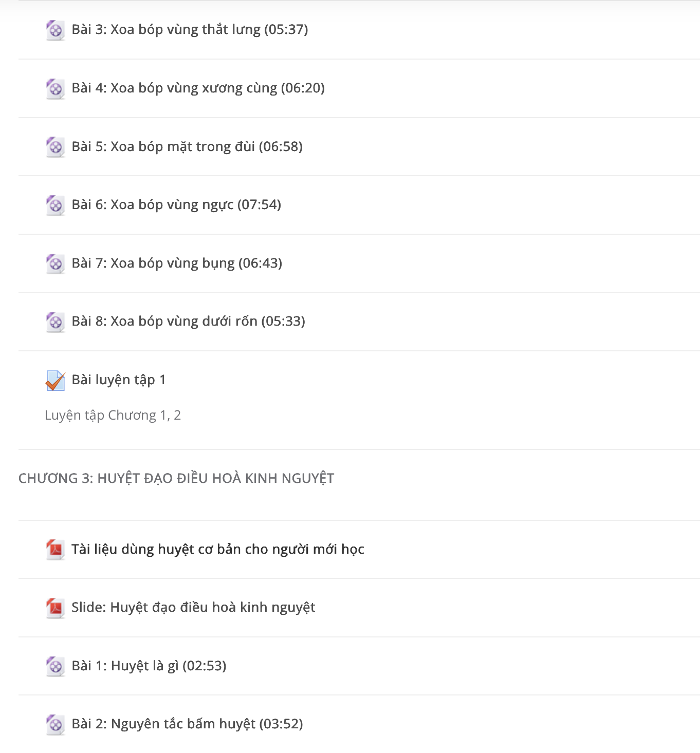Click video icon for Bài 1: Huyệt là gì

55,666
